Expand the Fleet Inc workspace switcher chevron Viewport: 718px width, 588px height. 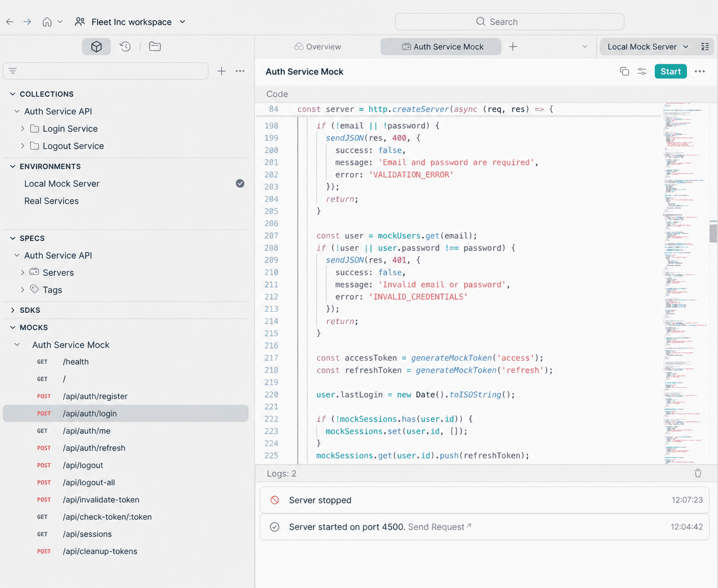[182, 22]
